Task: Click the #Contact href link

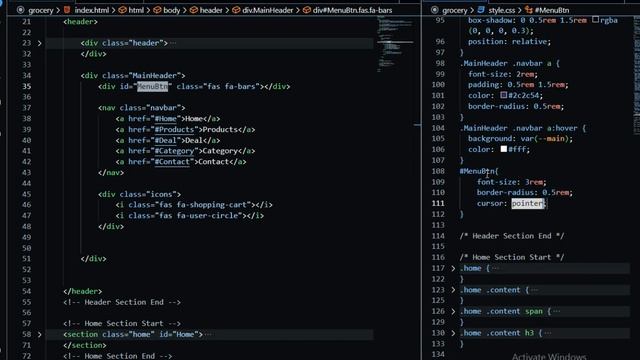Action: click(x=172, y=162)
